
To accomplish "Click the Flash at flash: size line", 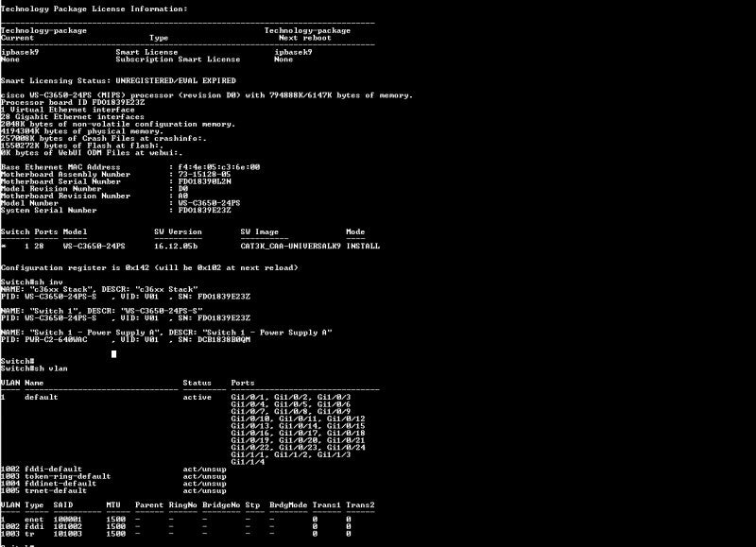I will pyautogui.click(x=82, y=145).
